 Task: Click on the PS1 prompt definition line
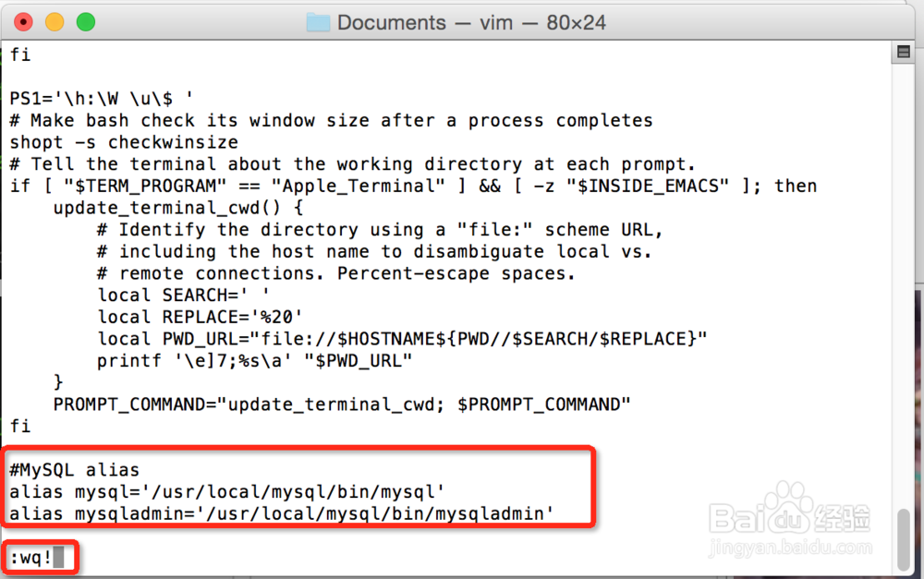[102, 99]
